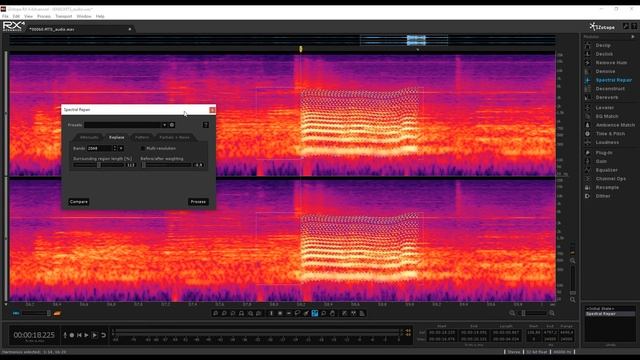Open the View menu
The width and height of the screenshot is (640, 360).
click(28, 16)
